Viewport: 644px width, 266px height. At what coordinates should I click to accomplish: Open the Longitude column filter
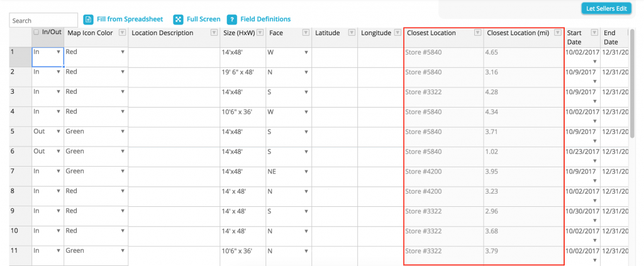(x=397, y=33)
